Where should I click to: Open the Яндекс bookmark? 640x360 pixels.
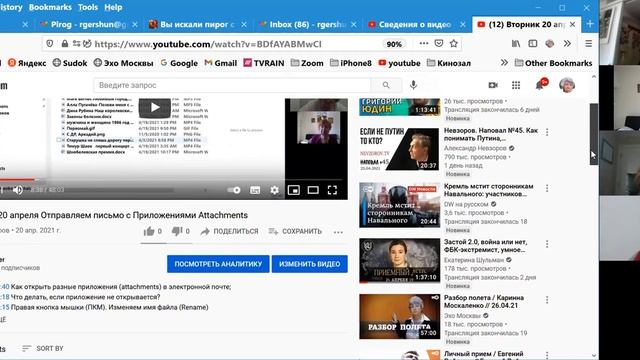[27, 63]
